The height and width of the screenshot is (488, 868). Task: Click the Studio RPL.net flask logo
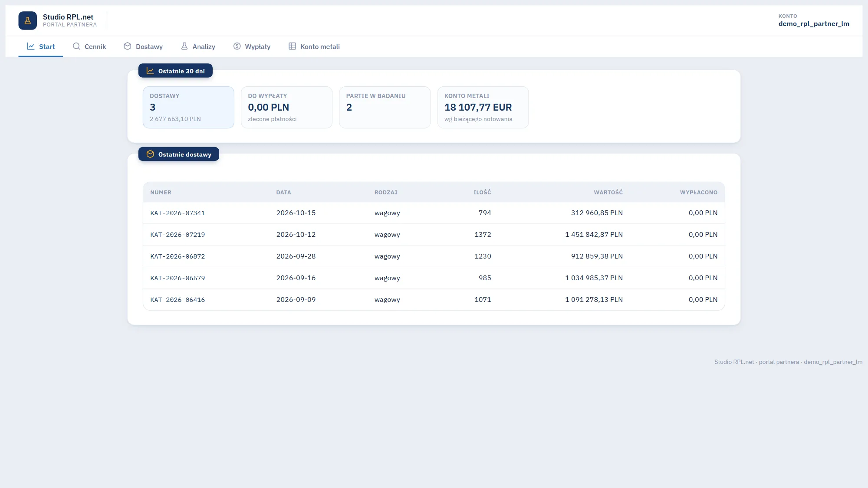pos(27,20)
